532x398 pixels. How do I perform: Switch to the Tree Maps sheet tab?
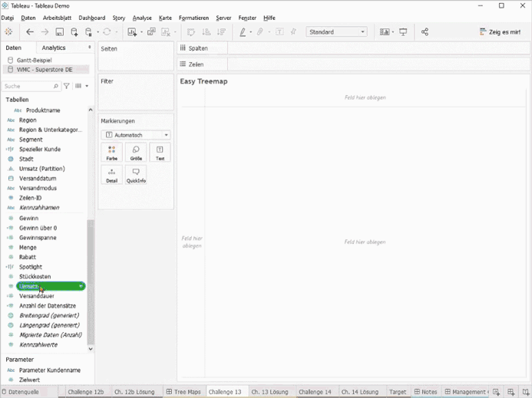tap(183, 392)
